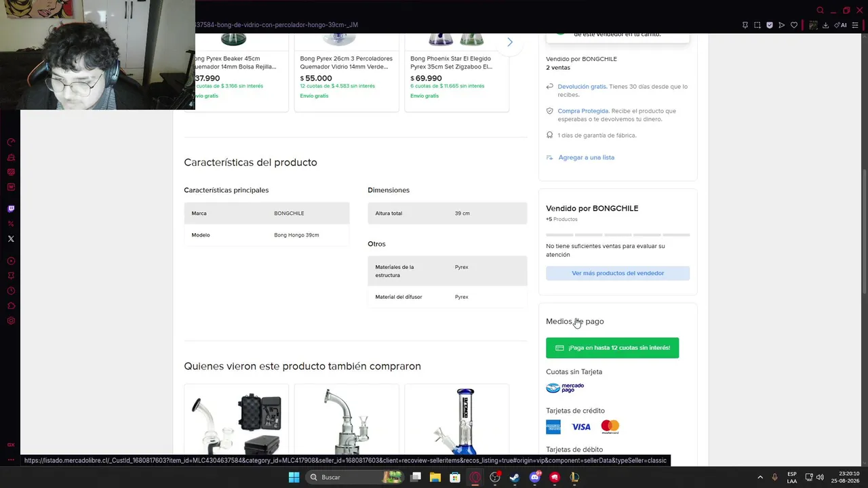
Task: Open GX Control speedometer in sidebar
Action: coord(11,142)
